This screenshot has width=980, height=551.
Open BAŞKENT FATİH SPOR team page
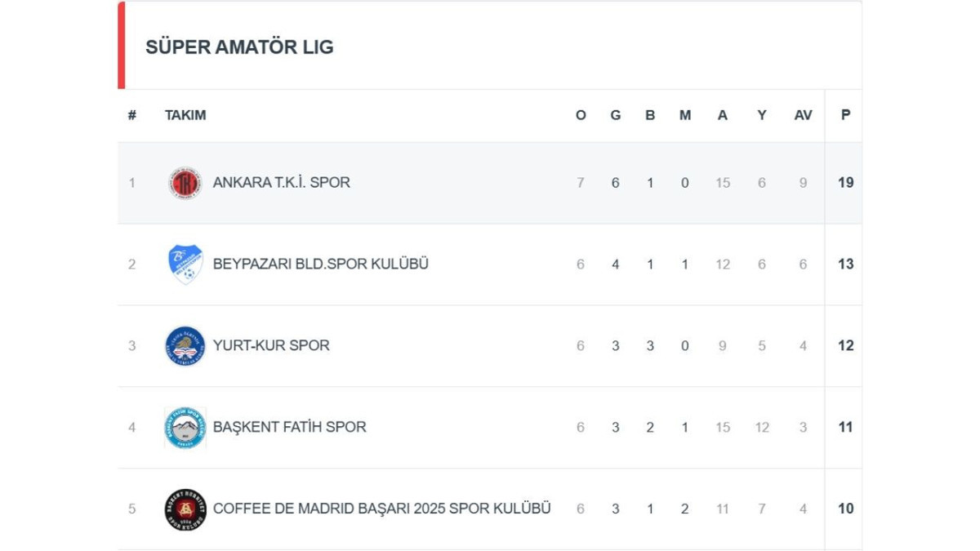(x=289, y=428)
